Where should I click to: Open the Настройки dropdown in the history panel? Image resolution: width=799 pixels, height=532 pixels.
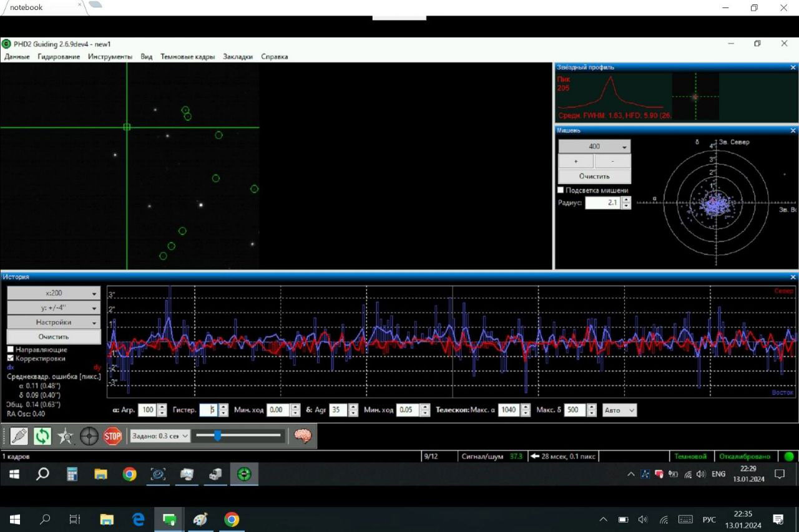(53, 322)
